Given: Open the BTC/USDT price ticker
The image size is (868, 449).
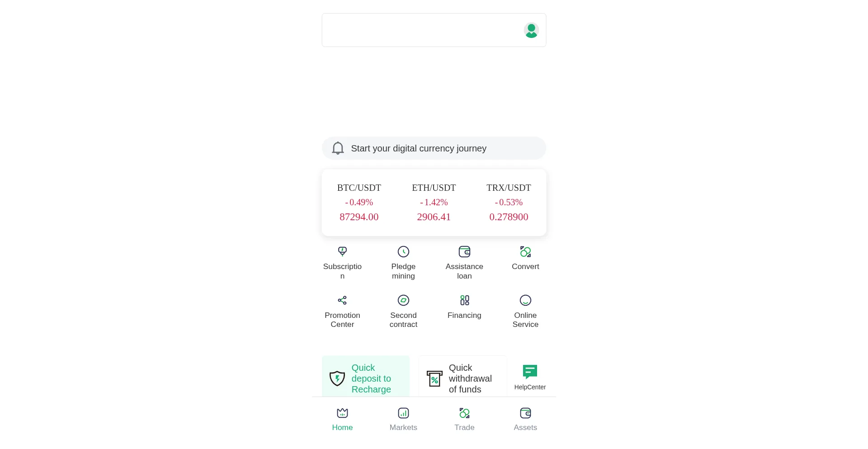Looking at the screenshot, I should 359,202.
